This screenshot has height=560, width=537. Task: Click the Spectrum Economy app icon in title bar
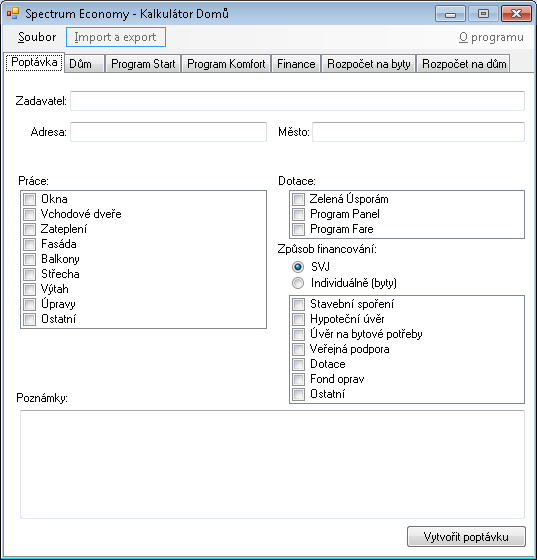pyautogui.click(x=13, y=14)
